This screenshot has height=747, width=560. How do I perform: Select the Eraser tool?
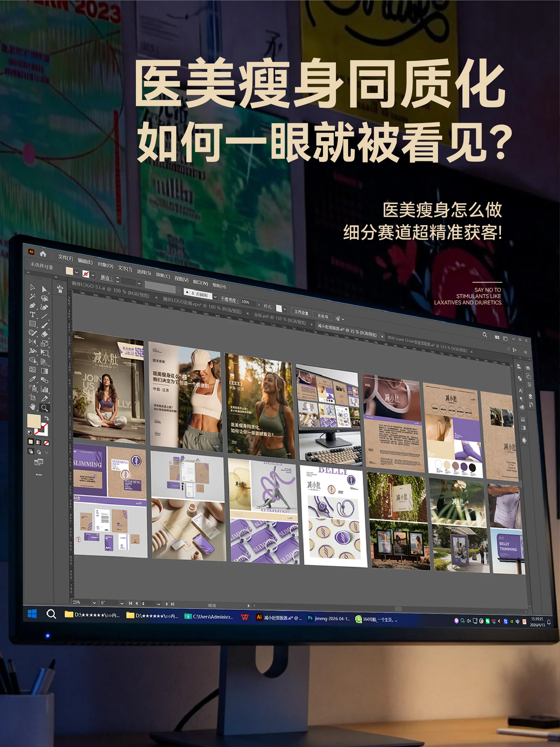[x=44, y=334]
